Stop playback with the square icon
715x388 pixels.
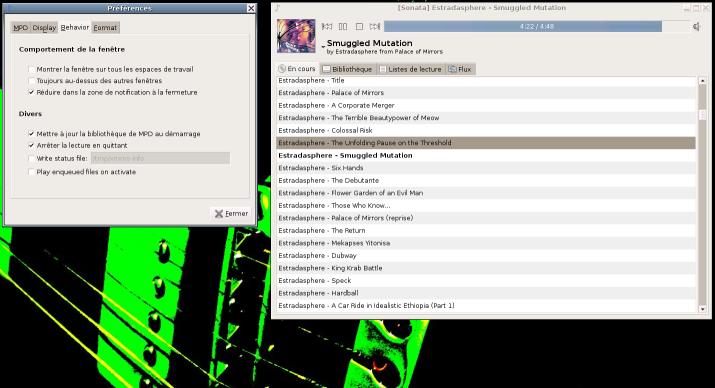pos(359,26)
